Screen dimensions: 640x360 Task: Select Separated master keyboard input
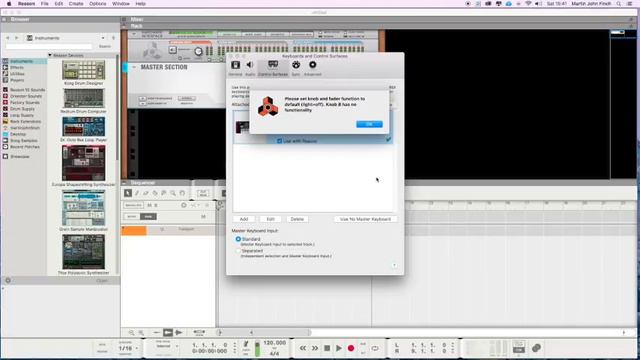(x=238, y=251)
